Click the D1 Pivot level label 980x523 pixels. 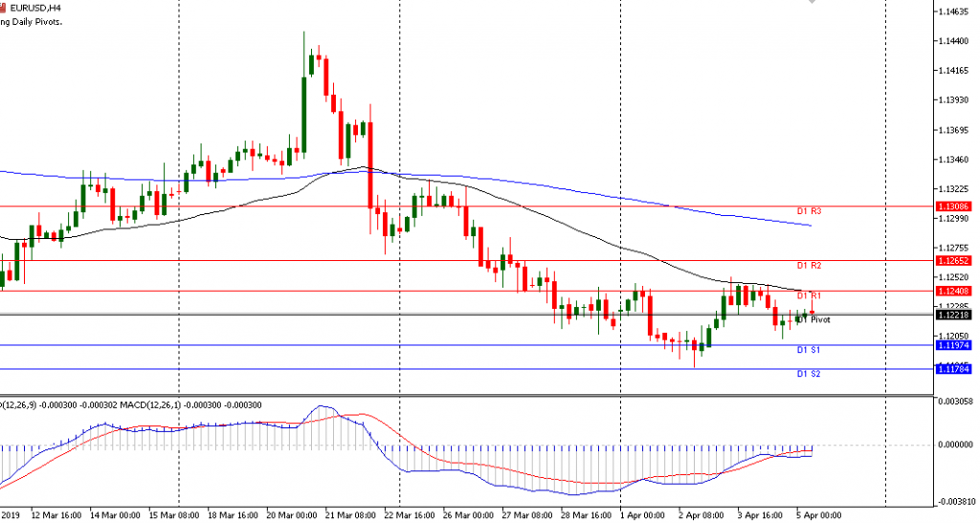(813, 319)
